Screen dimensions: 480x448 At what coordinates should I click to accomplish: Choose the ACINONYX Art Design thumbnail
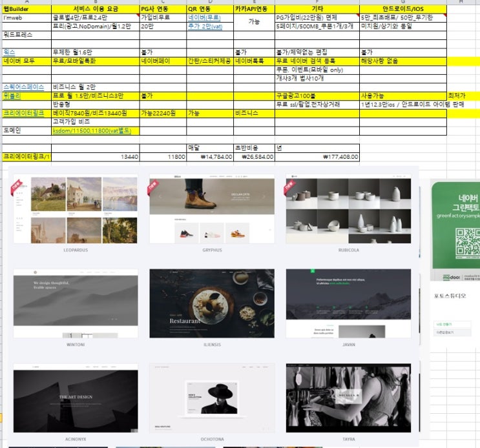[76, 398]
